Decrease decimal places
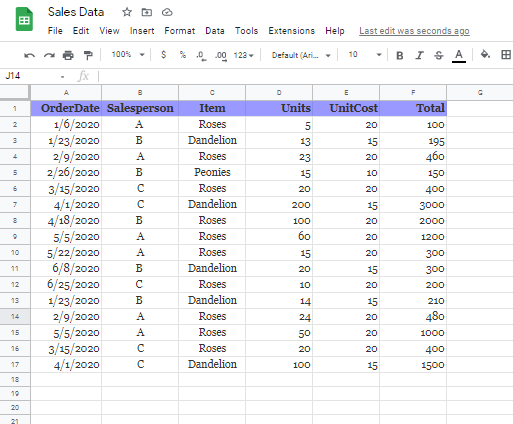 [x=201, y=55]
